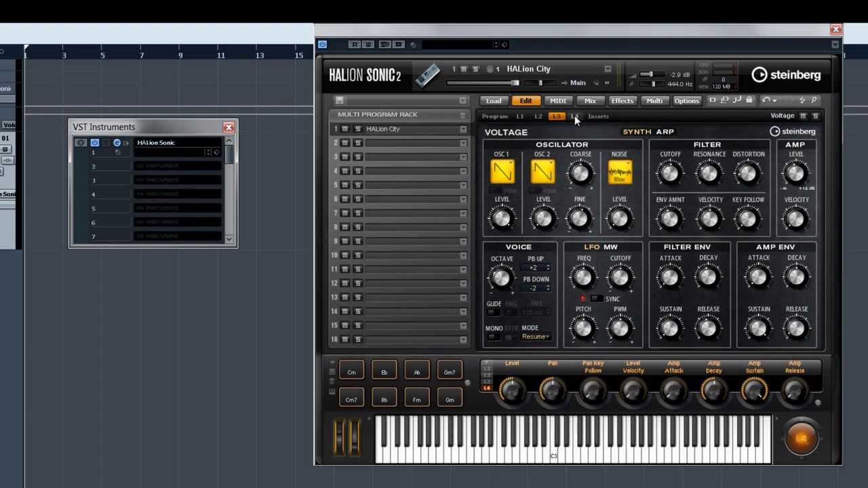
Task: Click the VOICE OCTAVE knob
Action: click(501, 277)
